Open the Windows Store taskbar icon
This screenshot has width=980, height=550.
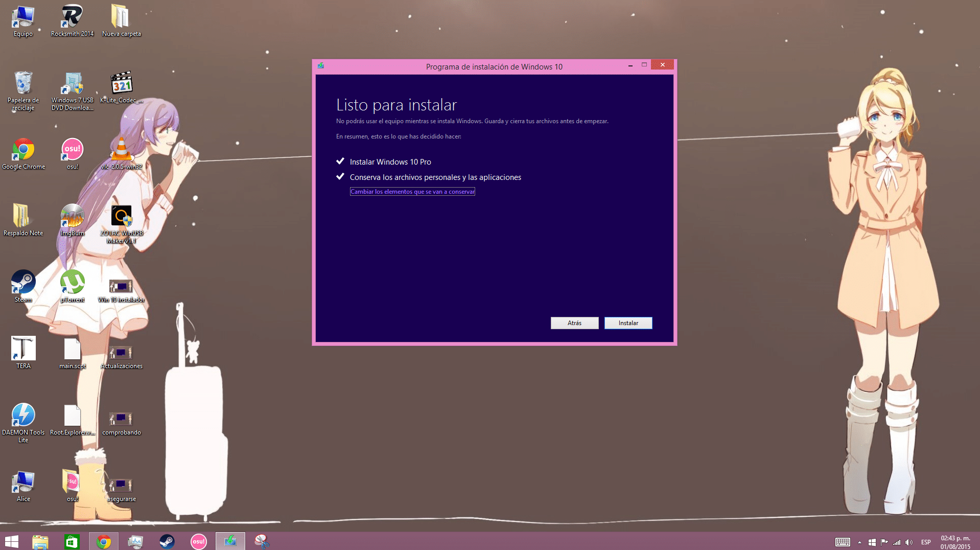72,541
